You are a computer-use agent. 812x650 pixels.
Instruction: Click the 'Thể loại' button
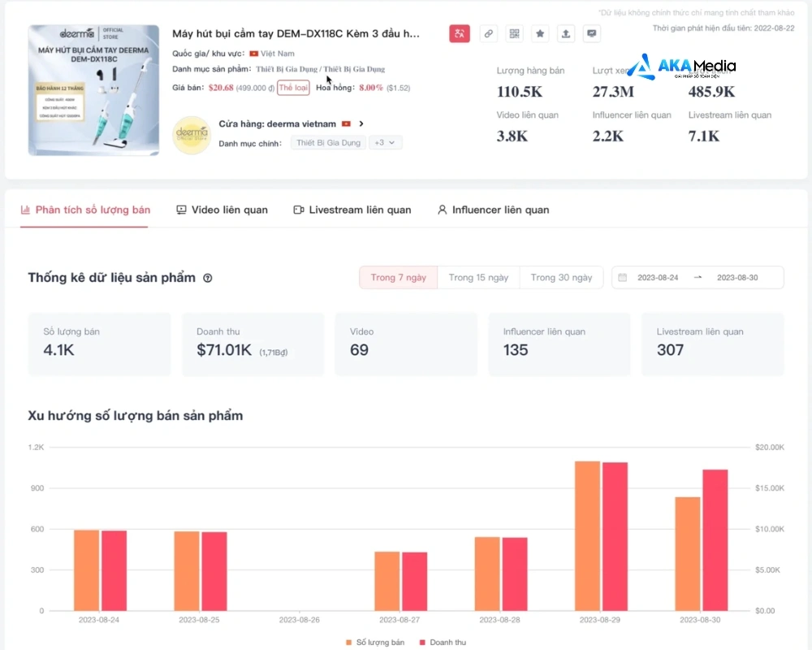[x=293, y=87]
